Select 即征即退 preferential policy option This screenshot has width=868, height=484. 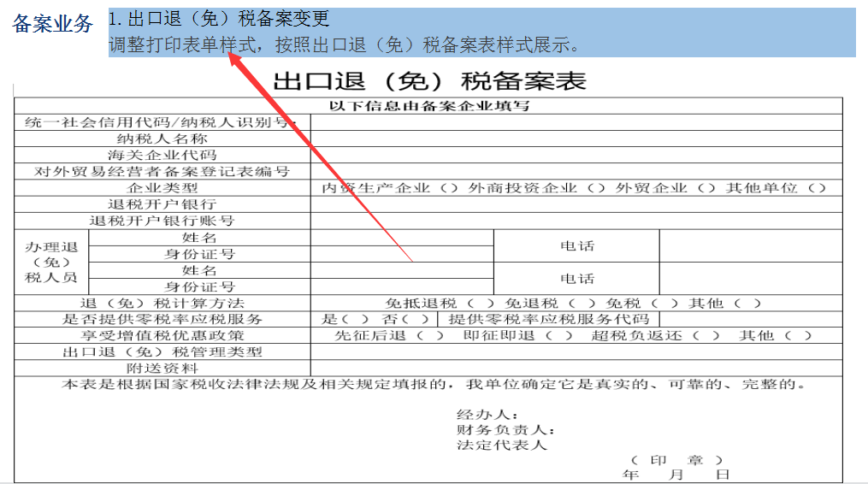557,336
